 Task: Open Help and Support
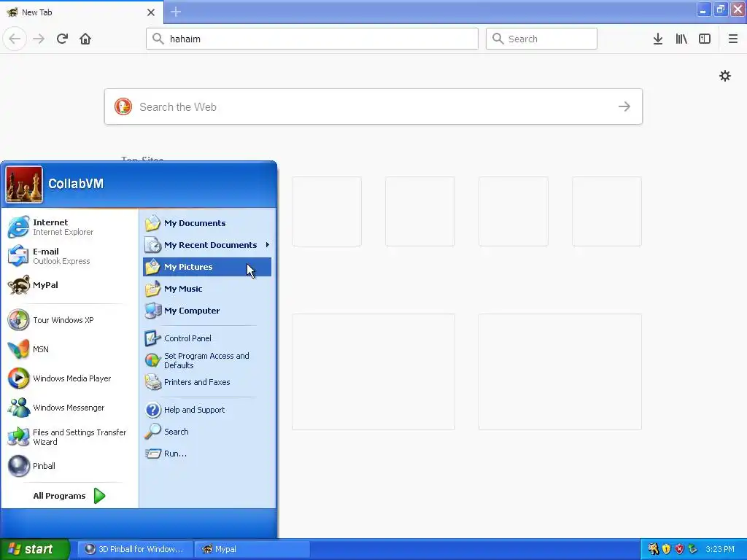[x=207, y=410]
